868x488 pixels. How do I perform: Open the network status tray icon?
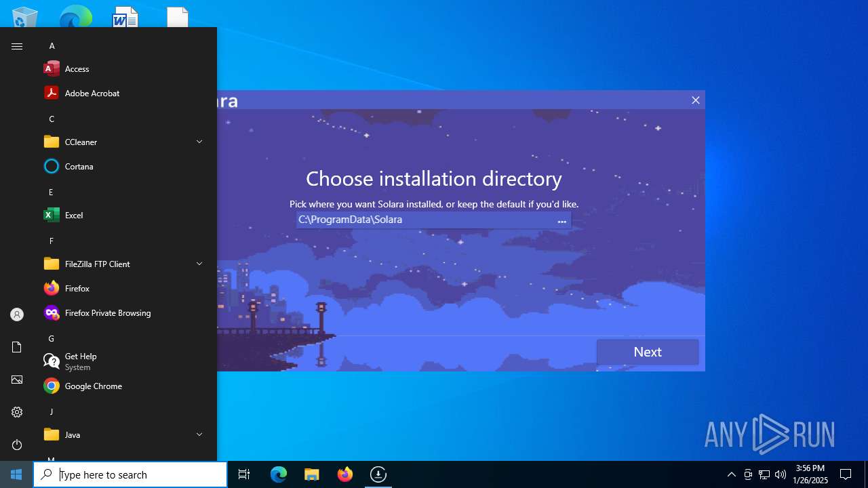[764, 474]
